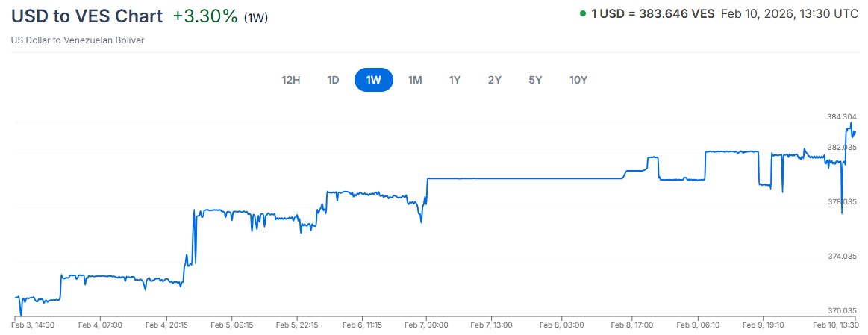The width and height of the screenshot is (868, 335).
Task: Switch to the 10Y range tab
Action: tap(578, 80)
